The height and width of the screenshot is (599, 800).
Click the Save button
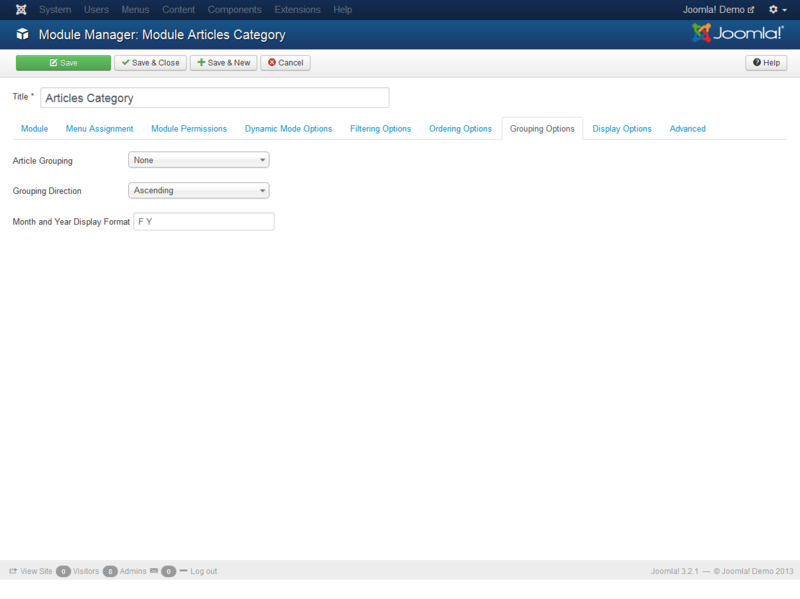coord(63,63)
